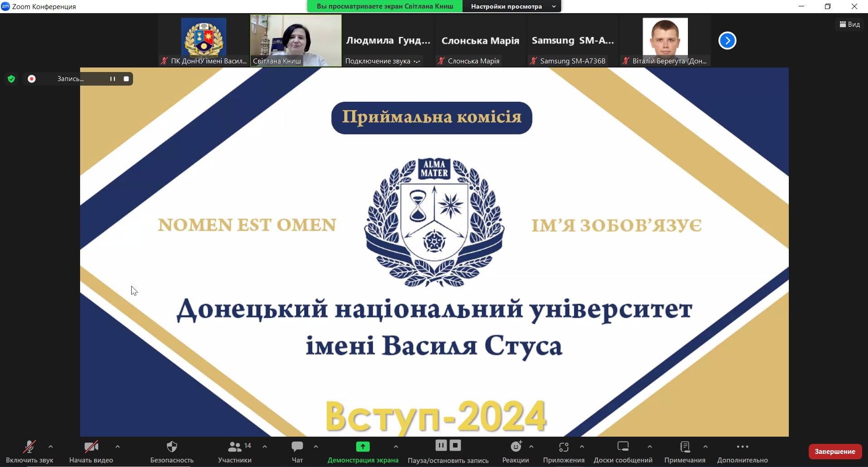Open Whiteboards (Доски сообщений) icon
The image size is (868, 467).
(x=623, y=447)
